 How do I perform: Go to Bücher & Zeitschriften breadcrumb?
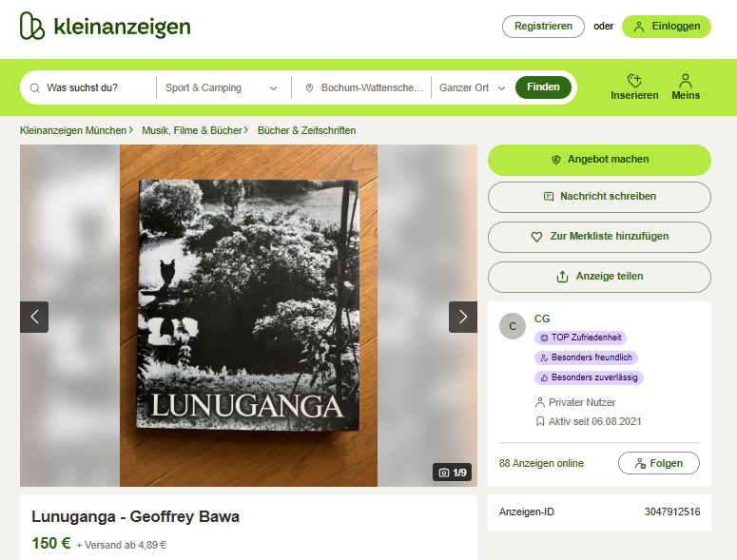coord(306,130)
